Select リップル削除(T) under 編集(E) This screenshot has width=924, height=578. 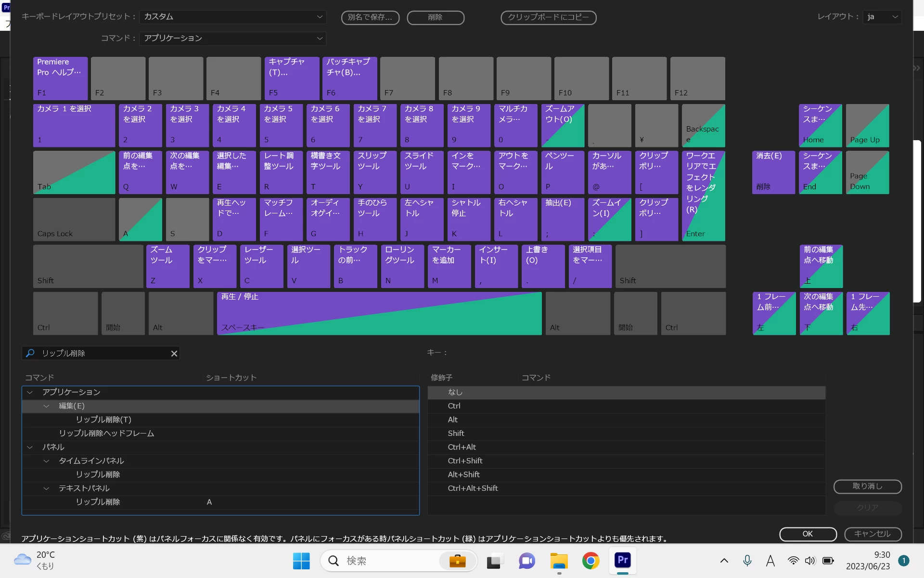click(x=103, y=420)
